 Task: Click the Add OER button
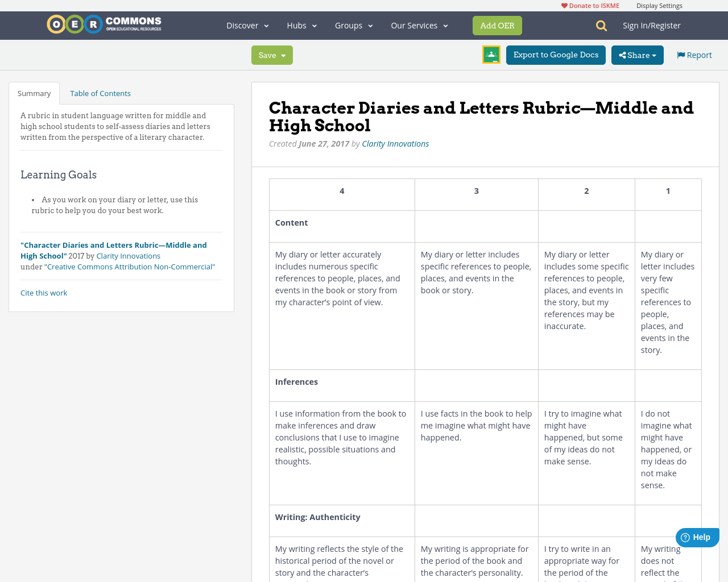[497, 25]
